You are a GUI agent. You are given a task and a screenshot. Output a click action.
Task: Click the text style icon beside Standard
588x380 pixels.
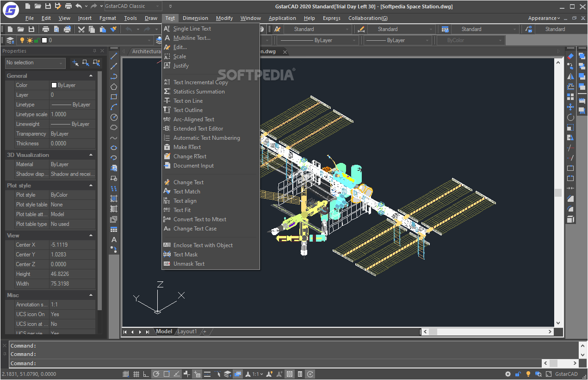tap(278, 29)
